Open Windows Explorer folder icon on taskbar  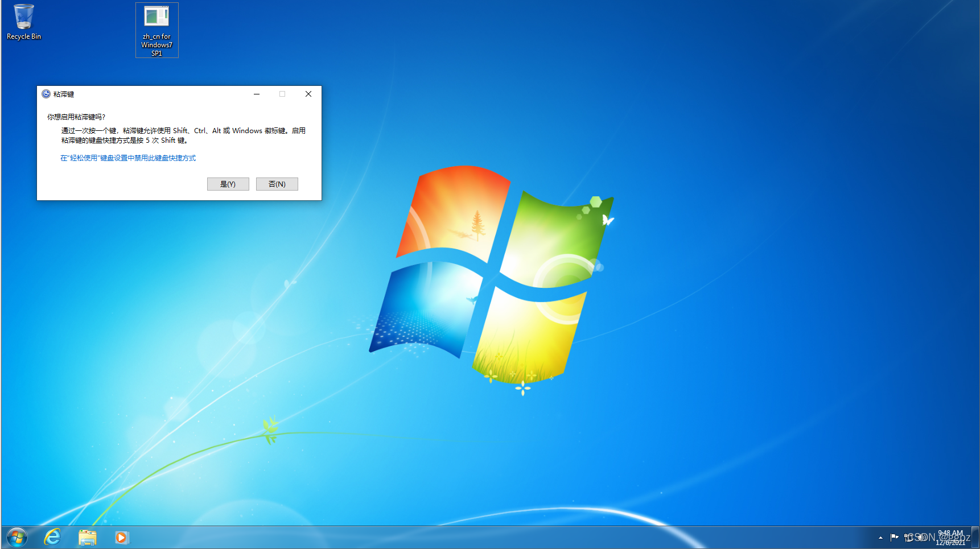pyautogui.click(x=87, y=537)
